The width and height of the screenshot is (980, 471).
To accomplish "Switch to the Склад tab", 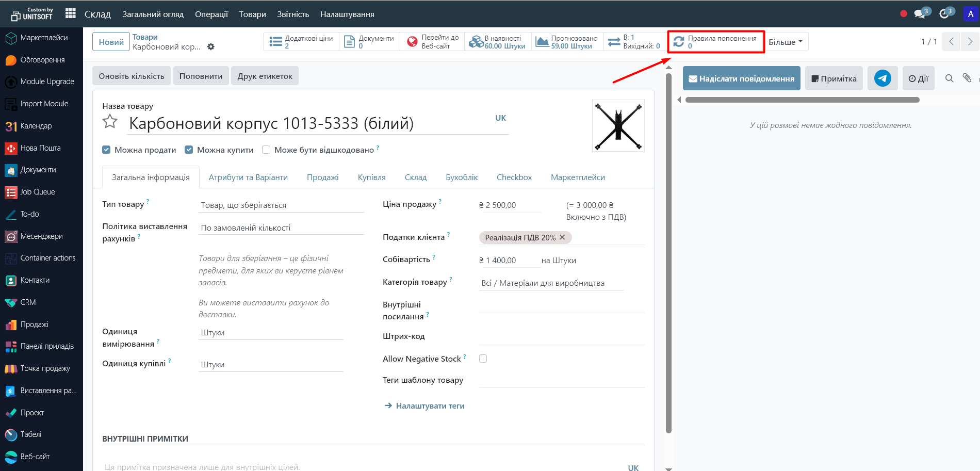I will [415, 177].
